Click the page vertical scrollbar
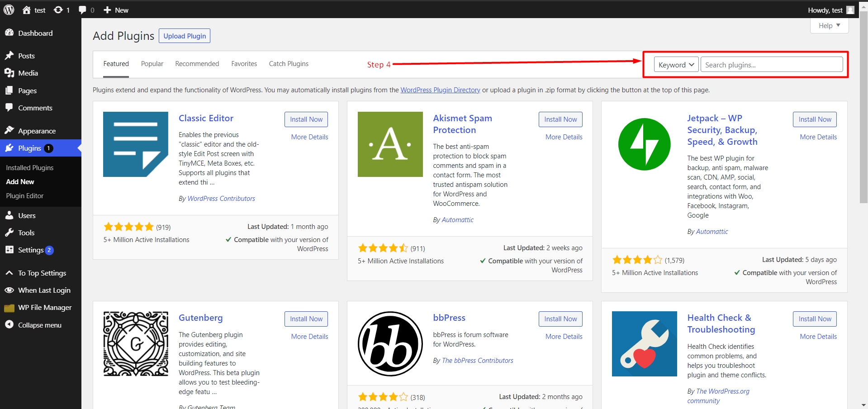 click(863, 107)
